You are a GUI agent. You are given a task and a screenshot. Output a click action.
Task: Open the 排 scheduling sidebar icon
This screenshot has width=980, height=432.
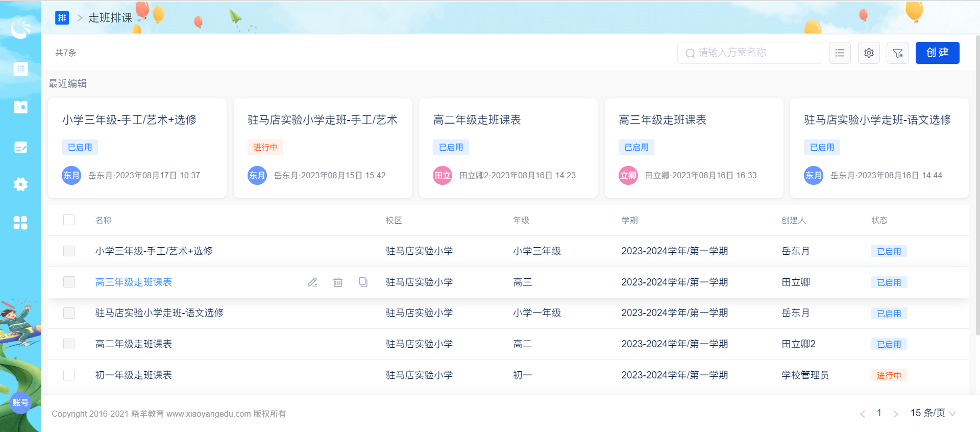click(x=20, y=69)
